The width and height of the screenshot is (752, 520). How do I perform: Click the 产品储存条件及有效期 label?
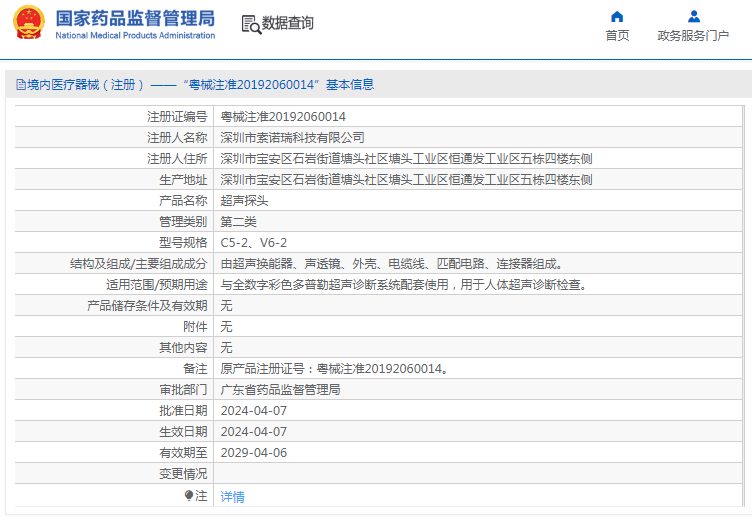pyautogui.click(x=147, y=306)
